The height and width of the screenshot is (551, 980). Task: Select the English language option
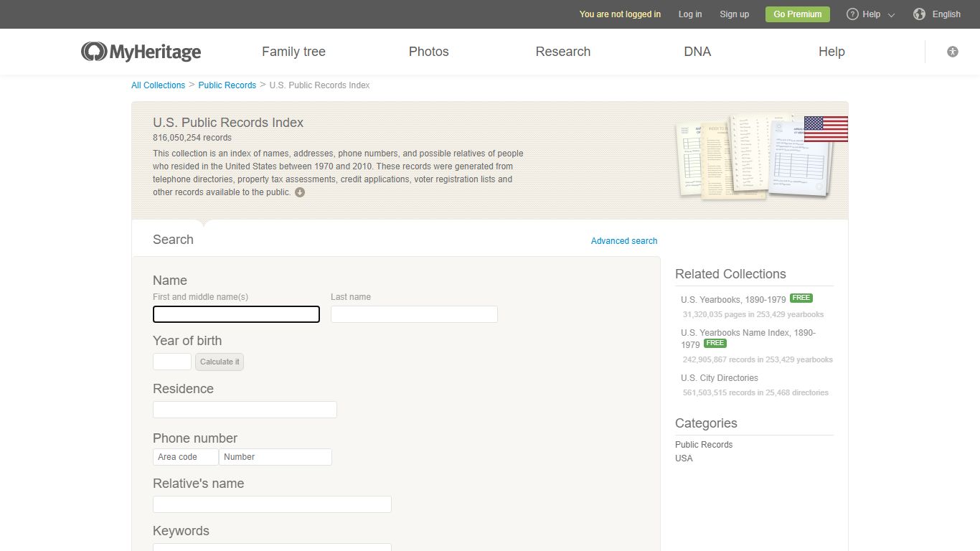946,14
